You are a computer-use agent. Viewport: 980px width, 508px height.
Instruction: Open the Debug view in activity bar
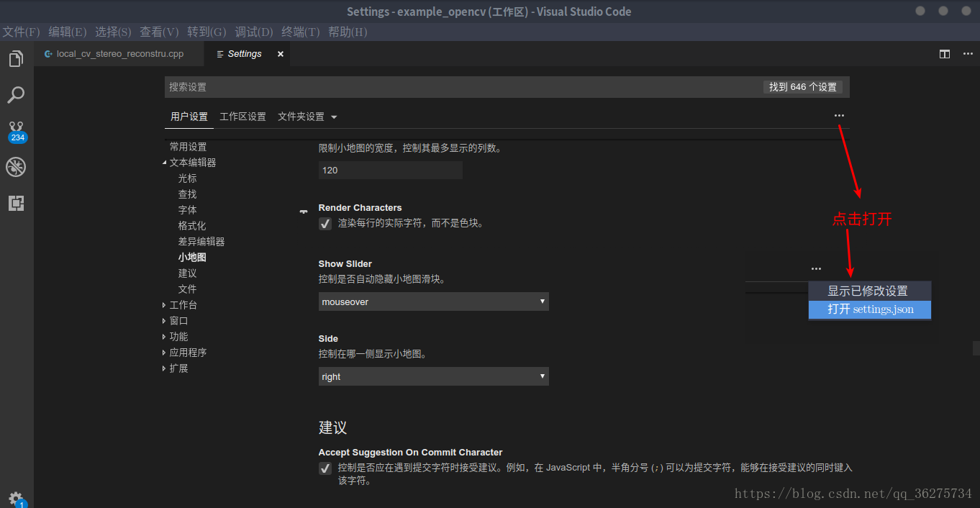coord(16,167)
